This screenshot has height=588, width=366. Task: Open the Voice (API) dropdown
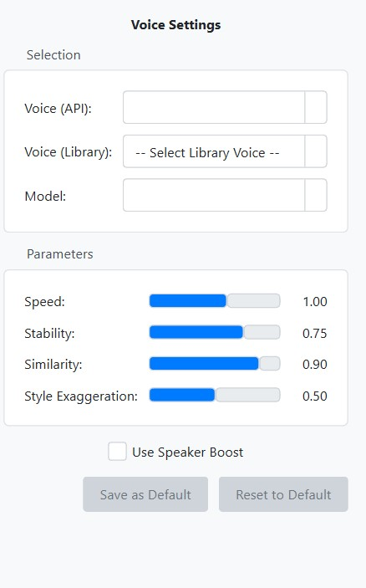click(x=225, y=107)
